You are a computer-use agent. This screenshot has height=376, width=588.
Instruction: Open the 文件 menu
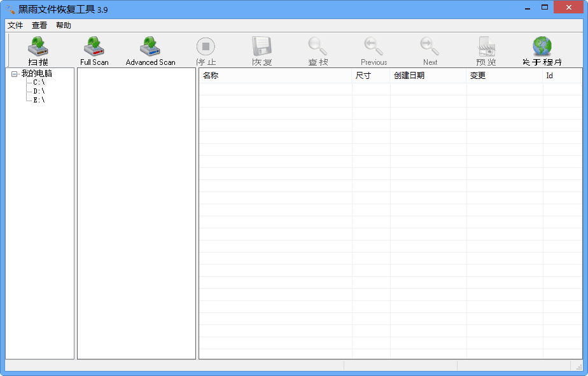point(15,25)
